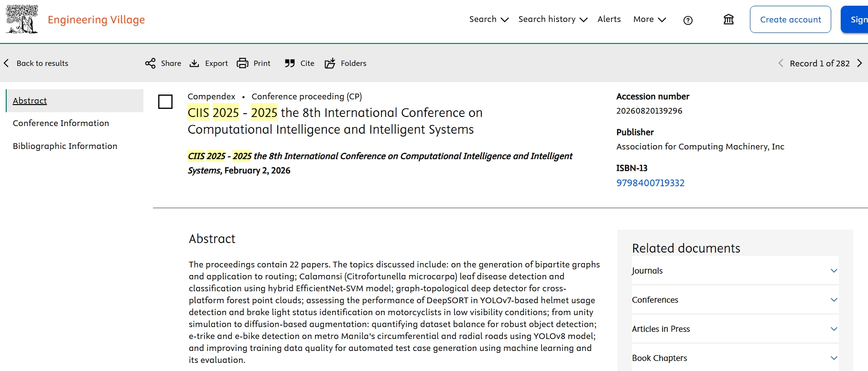This screenshot has width=868, height=371.
Task: Click the institution building icon
Action: coord(728,20)
